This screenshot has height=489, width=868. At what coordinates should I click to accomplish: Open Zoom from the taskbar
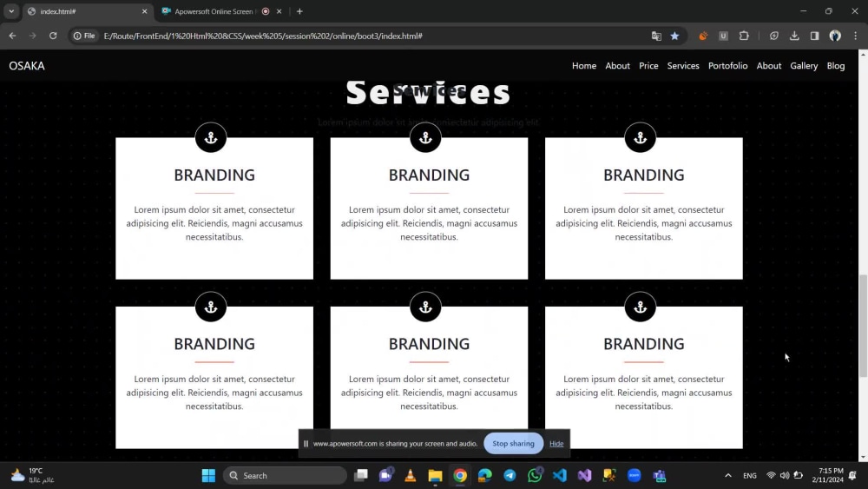(635, 475)
